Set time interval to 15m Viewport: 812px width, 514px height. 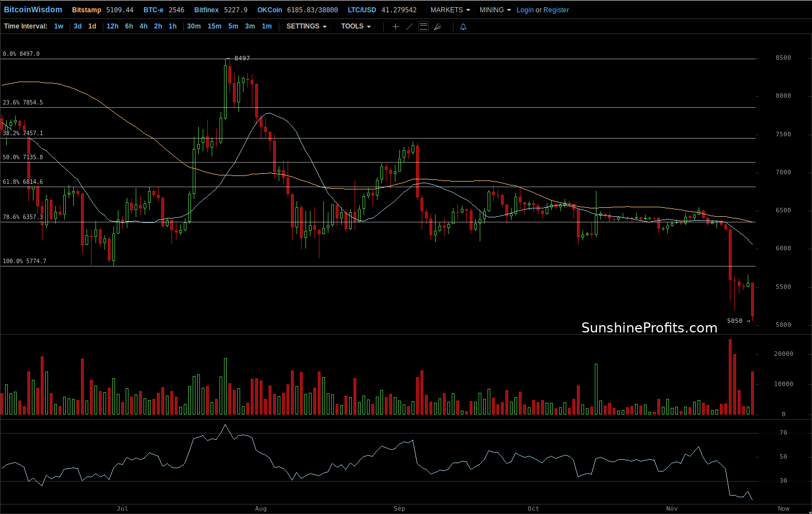click(214, 26)
